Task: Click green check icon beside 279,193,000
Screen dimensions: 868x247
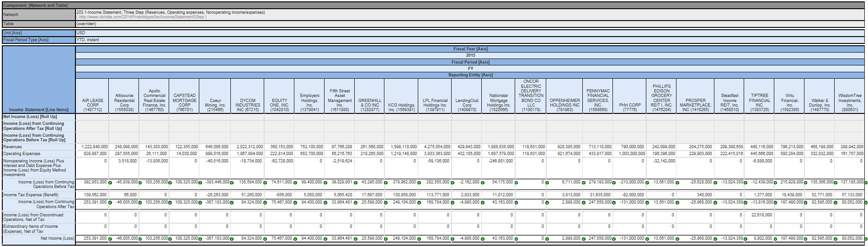Action: [615, 183]
